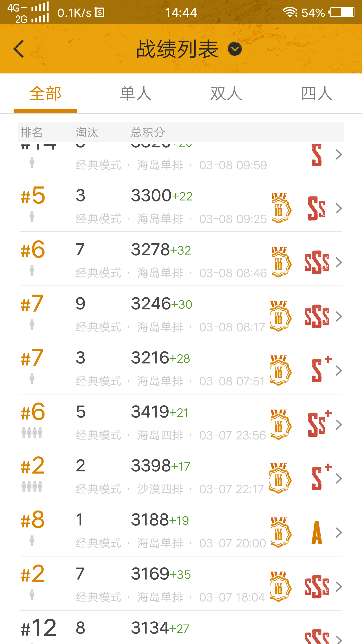Tap the 淘汰 column header
362x644 pixels.
(87, 132)
